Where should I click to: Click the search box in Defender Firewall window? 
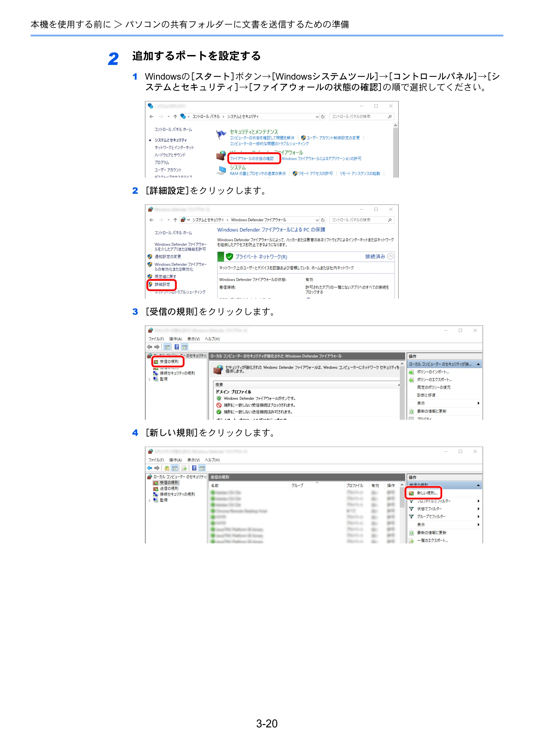(x=362, y=220)
